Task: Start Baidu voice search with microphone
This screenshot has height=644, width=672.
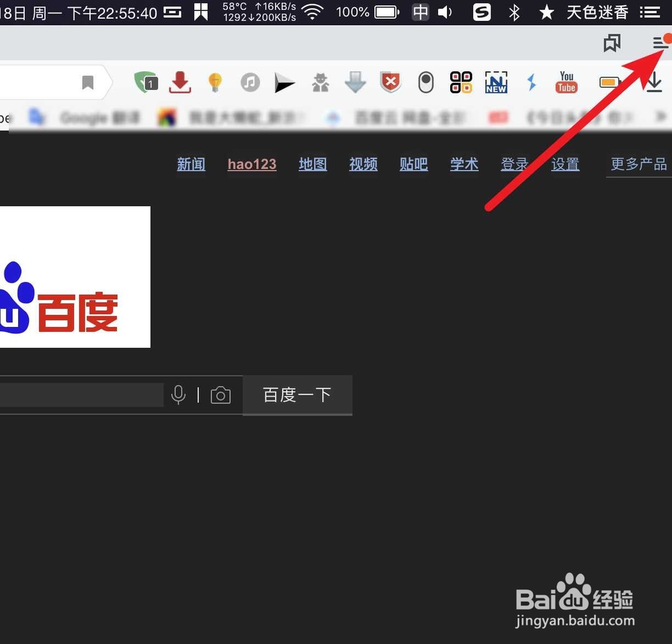Action: 178,395
